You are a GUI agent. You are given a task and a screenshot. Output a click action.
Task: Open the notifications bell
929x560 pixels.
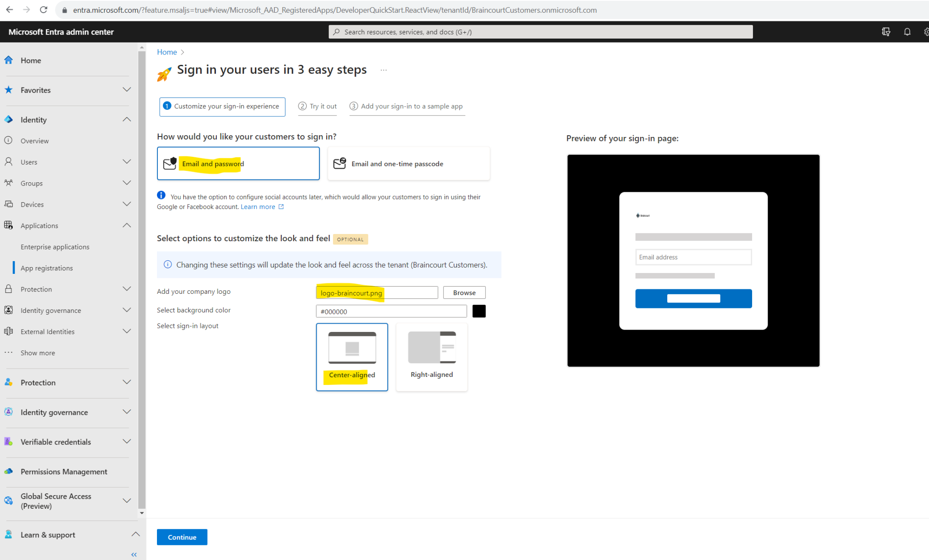tap(907, 32)
